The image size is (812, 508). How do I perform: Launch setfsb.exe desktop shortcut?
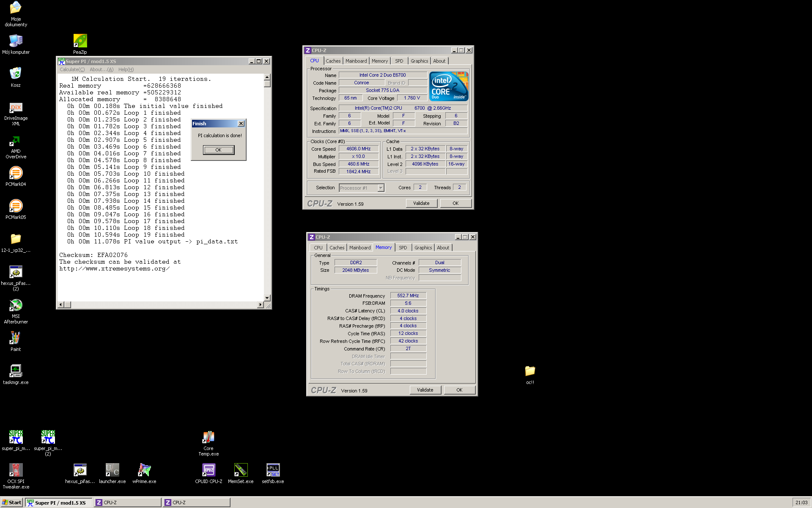click(273, 473)
